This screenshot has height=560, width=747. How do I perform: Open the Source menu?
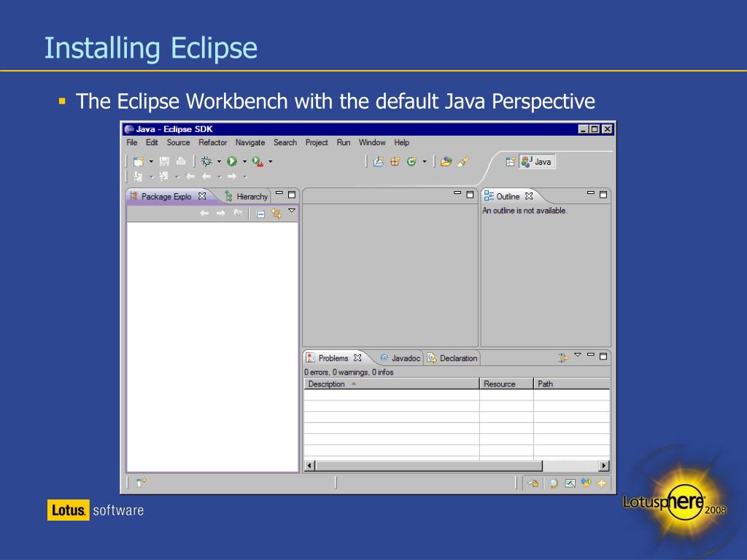coord(178,142)
